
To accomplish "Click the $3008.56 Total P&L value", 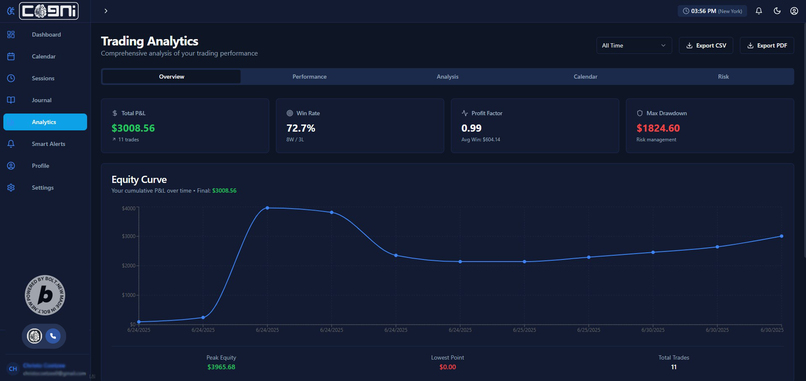I will pyautogui.click(x=133, y=128).
